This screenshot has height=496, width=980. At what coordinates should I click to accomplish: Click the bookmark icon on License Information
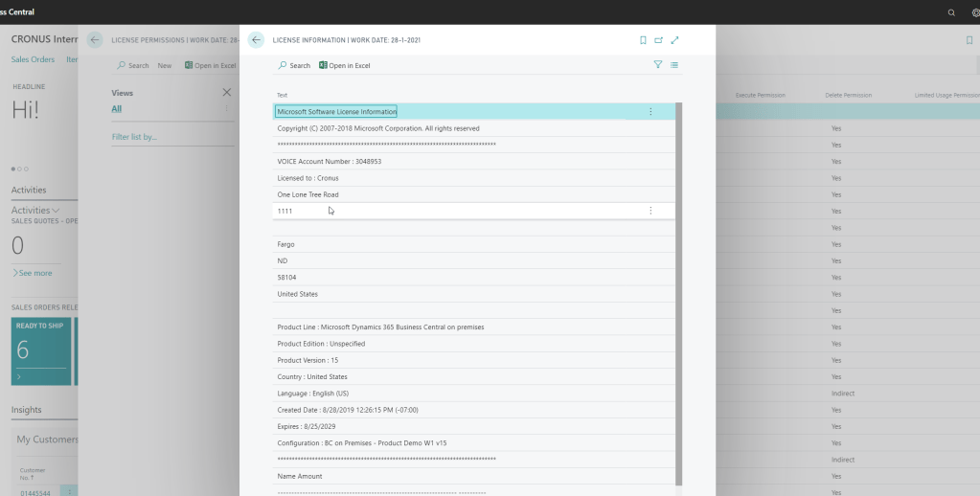(x=643, y=40)
